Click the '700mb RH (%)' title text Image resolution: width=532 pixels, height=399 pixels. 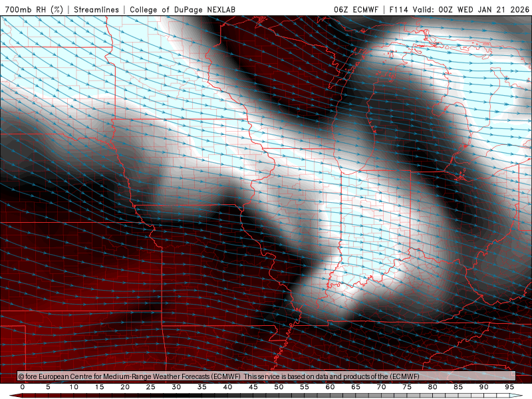pyautogui.click(x=35, y=9)
